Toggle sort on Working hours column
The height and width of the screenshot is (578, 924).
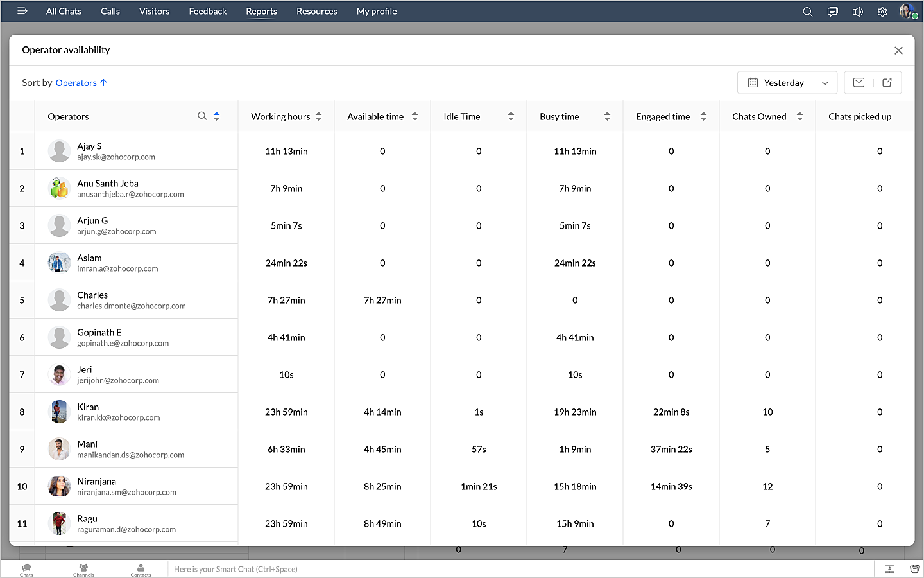point(319,116)
